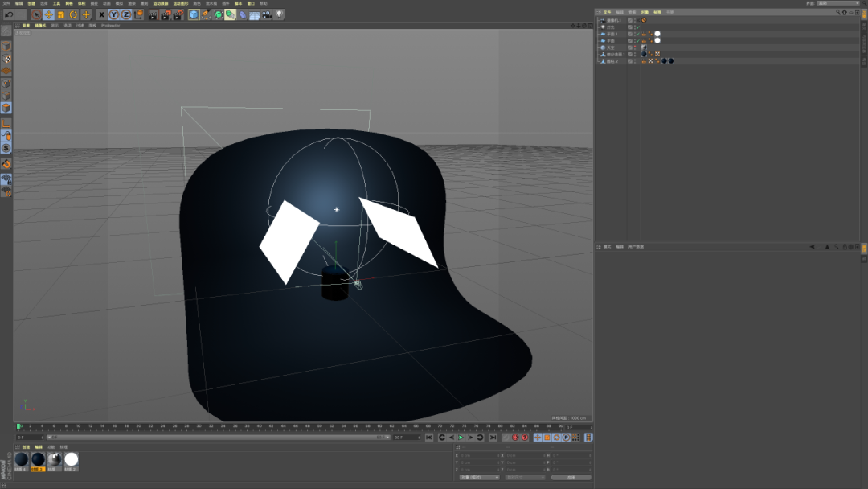This screenshot has height=489, width=868.
Task: Toggle the red visibility dot on the sky object
Action: 635,47
